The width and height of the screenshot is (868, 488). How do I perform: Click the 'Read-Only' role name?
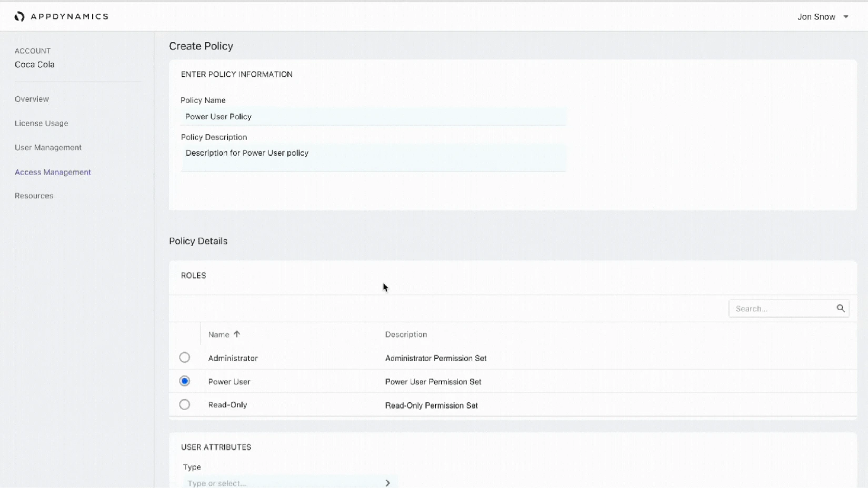[227, 405]
